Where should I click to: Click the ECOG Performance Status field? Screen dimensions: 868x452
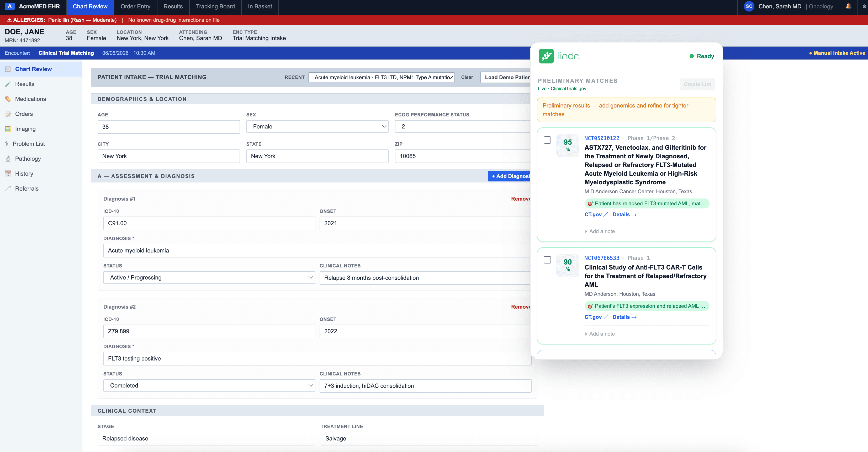pos(463,127)
